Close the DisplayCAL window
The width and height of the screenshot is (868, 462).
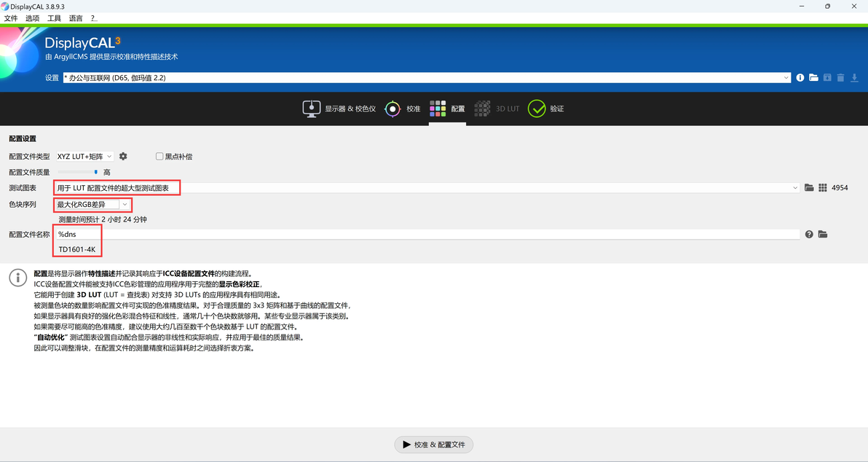(x=853, y=6)
